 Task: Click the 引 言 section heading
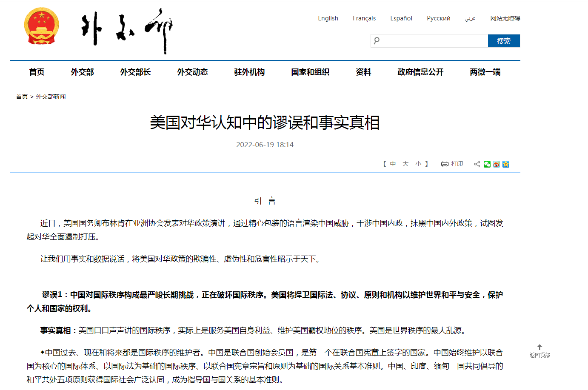[x=265, y=201]
